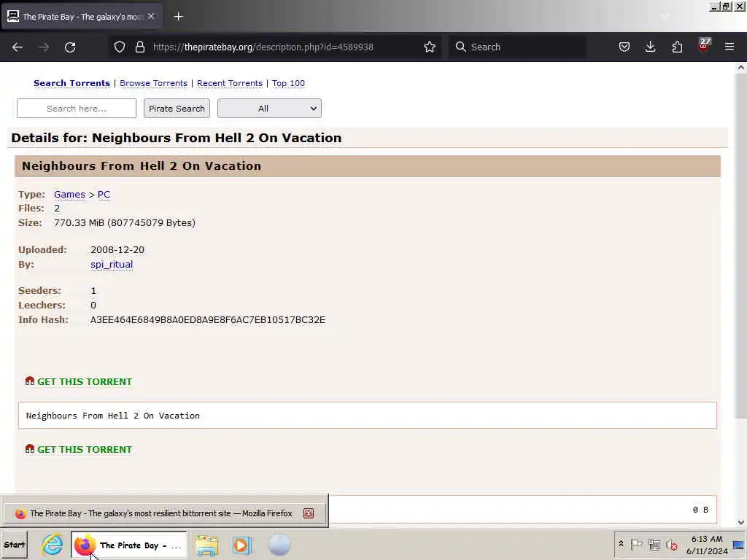Open File Explorer from the taskbar
The width and height of the screenshot is (747, 560).
(206, 545)
